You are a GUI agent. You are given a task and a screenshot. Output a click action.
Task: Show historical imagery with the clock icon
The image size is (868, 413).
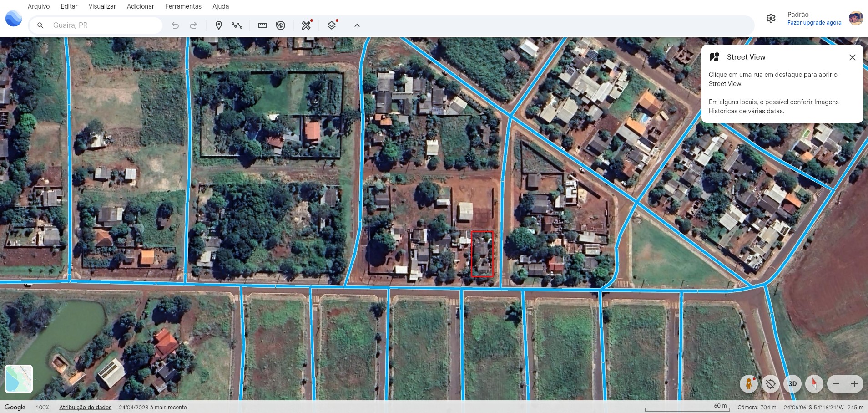click(x=281, y=25)
